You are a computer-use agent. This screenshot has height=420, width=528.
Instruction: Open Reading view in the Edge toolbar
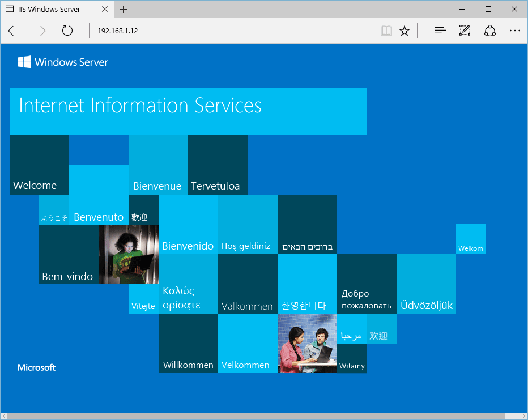(x=386, y=31)
